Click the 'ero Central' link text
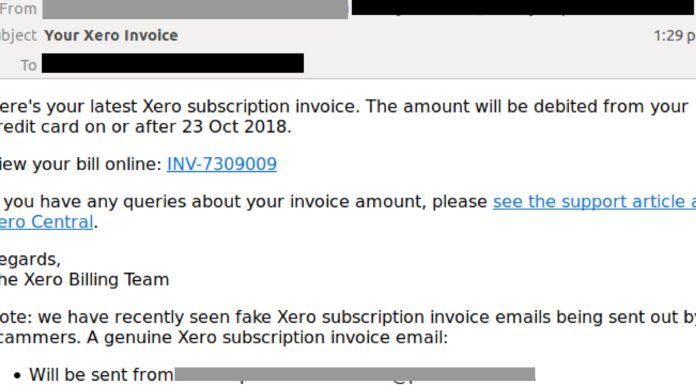The image size is (696, 385). [47, 222]
